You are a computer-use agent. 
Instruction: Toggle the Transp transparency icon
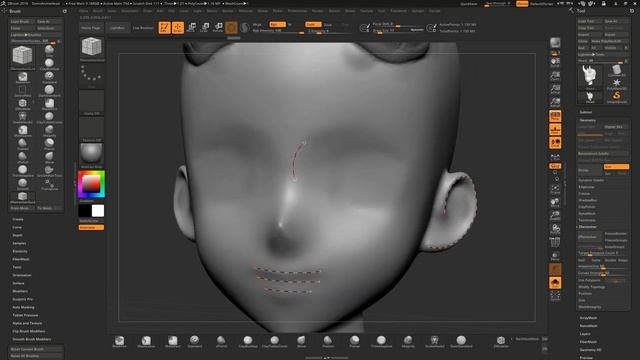pyautogui.click(x=555, y=256)
